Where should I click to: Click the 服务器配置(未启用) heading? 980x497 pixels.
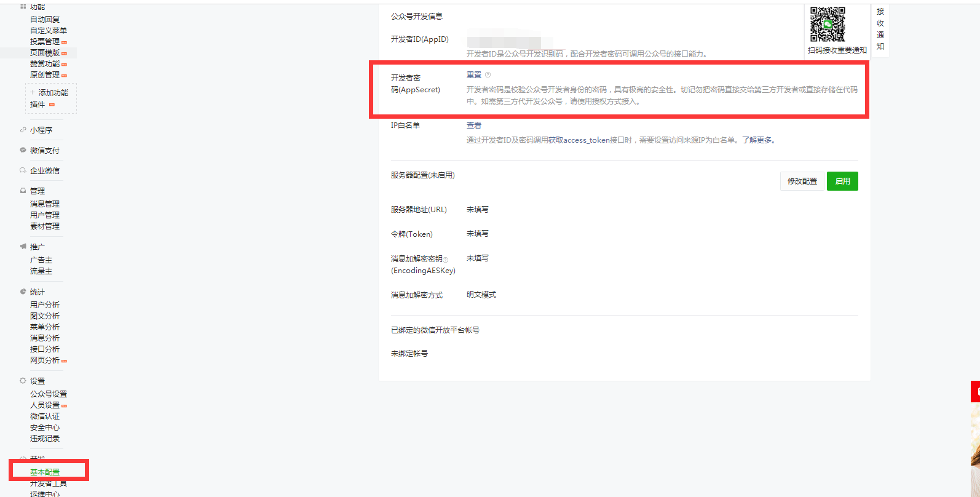click(423, 175)
